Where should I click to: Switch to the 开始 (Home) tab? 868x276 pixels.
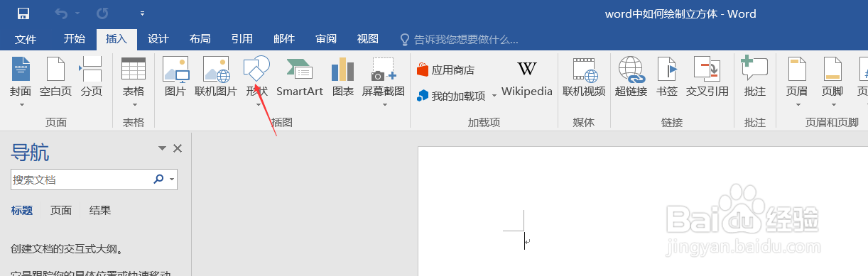point(74,38)
